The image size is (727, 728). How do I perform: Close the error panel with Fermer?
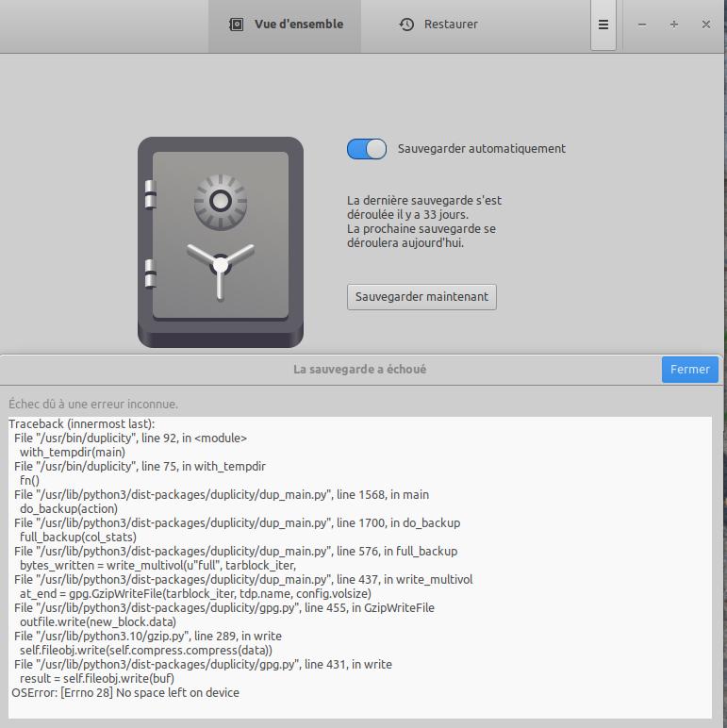point(690,370)
